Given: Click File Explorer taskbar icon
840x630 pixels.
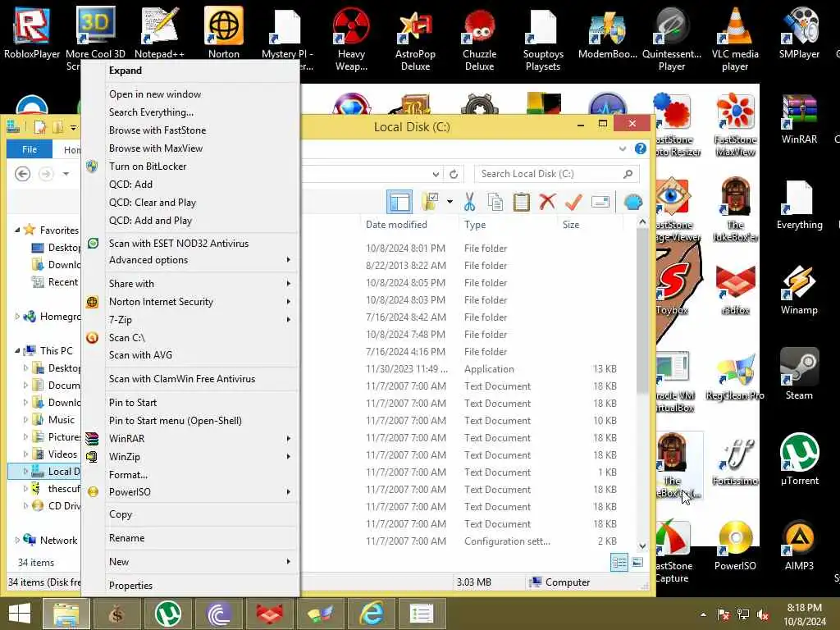Looking at the screenshot, I should click(66, 614).
